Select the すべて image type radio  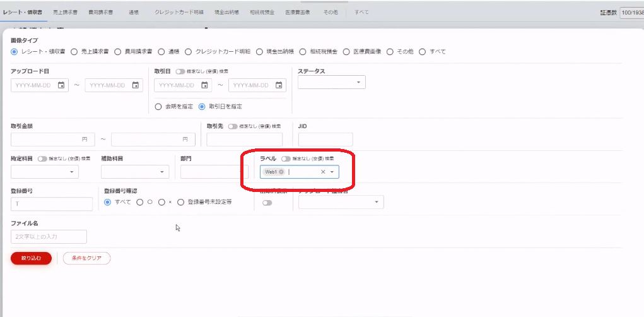pyautogui.click(x=422, y=52)
